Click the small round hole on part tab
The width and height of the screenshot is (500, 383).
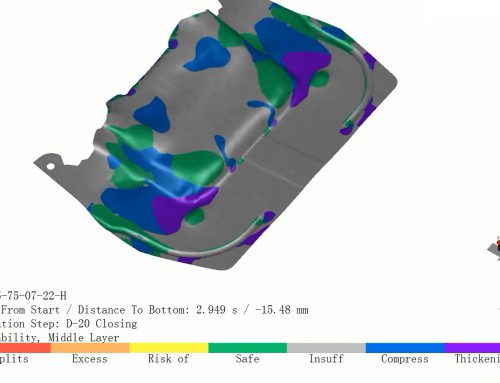50,166
